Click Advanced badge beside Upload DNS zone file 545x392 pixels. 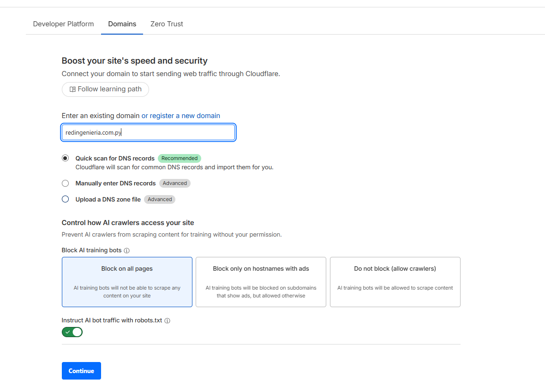160,200
